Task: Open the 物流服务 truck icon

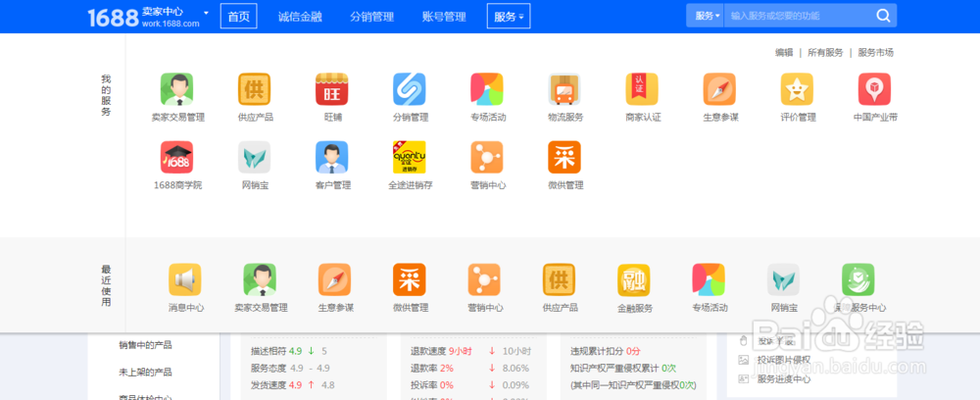Action: coord(564,89)
